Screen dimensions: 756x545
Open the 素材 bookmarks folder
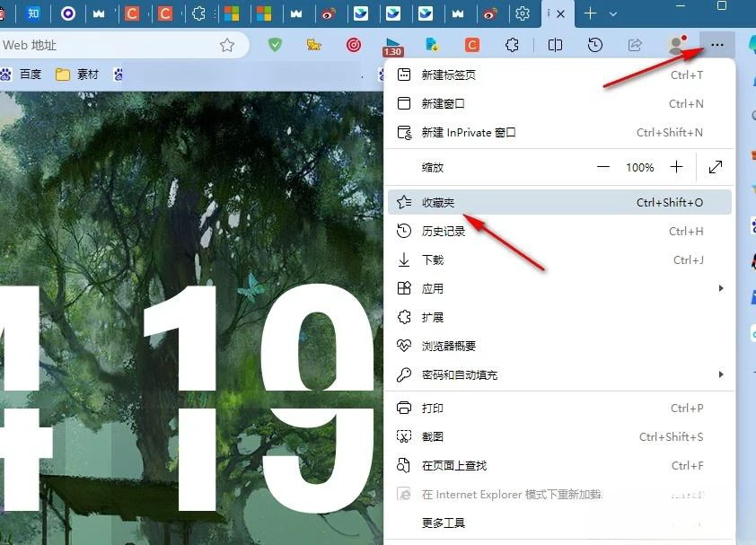click(x=77, y=75)
